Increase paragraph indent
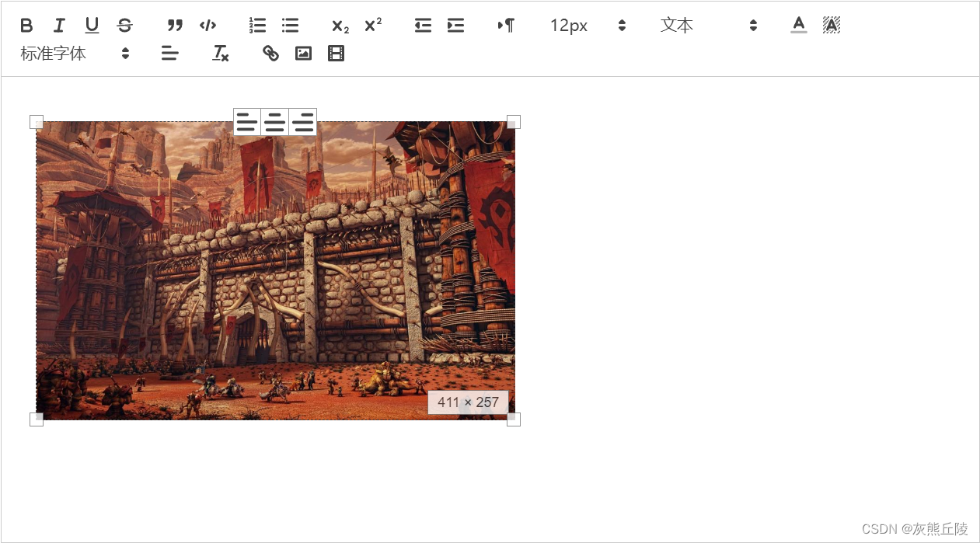This screenshot has height=543, width=980. (x=455, y=26)
